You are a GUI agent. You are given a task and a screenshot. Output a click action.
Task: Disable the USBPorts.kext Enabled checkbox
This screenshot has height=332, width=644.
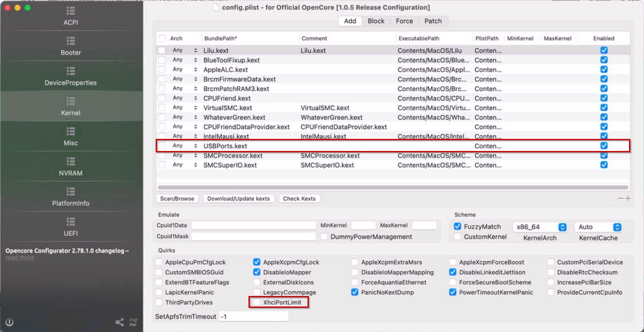(x=603, y=146)
